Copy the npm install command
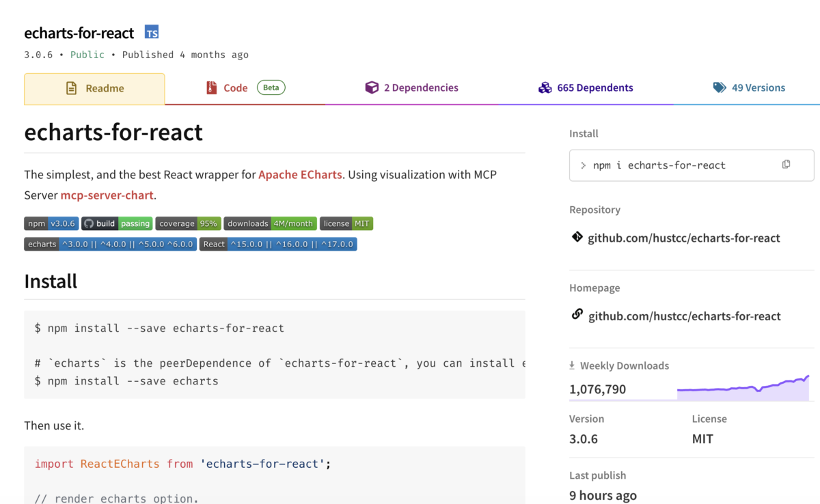 point(786,165)
